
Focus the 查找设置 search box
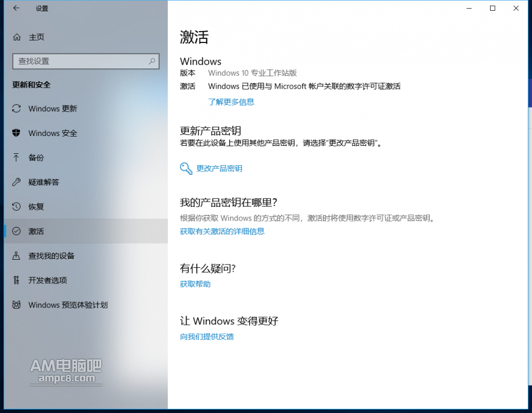[86, 61]
